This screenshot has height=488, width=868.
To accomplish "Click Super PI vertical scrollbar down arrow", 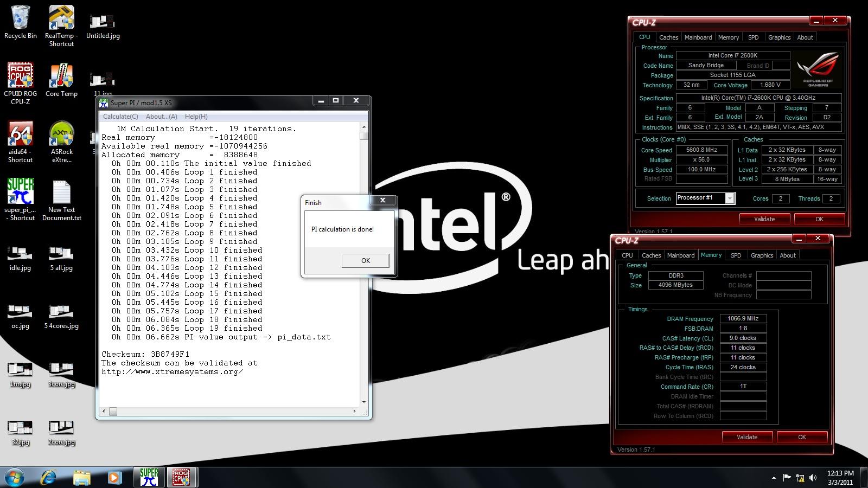I will pos(364,402).
